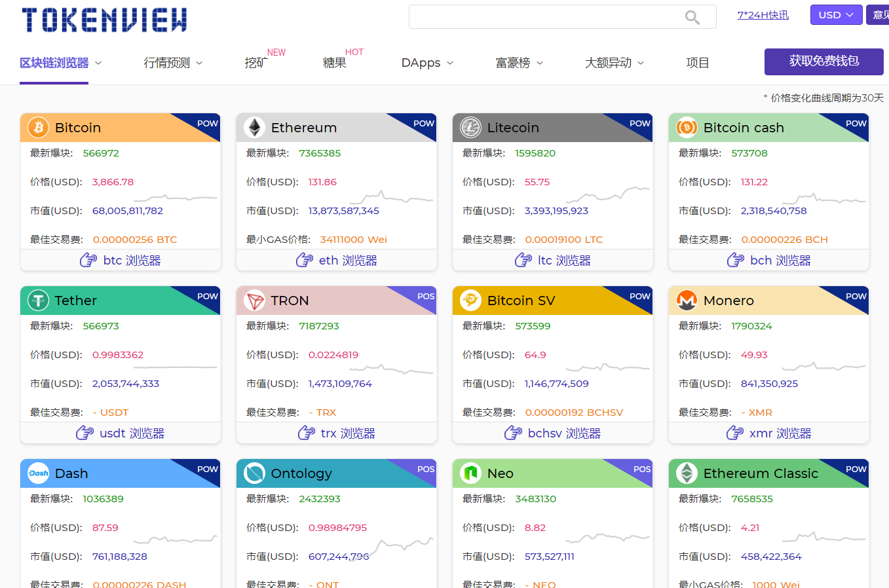Click the Bitcoin card POW badge
Screen dimensions: 889x588
click(208, 123)
